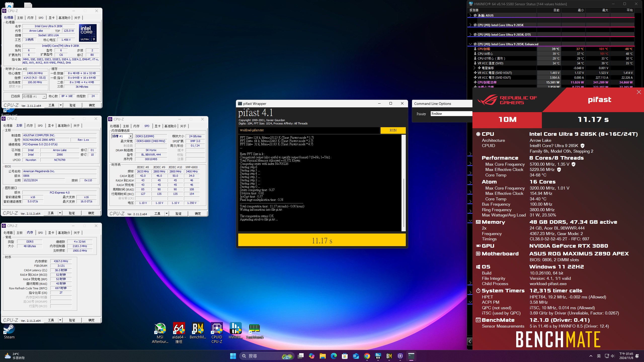The image size is (644, 362).
Task: Switch to BenchMate on the taskbar
Action: (x=389, y=356)
